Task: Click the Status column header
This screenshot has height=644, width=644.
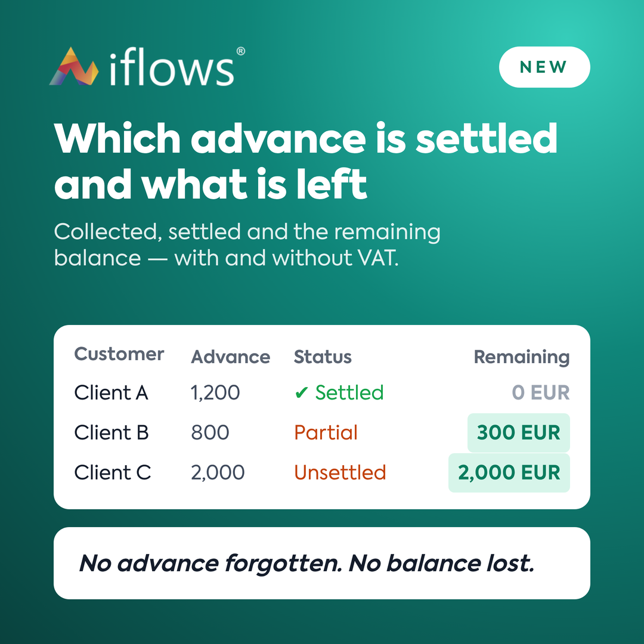Action: click(x=323, y=357)
